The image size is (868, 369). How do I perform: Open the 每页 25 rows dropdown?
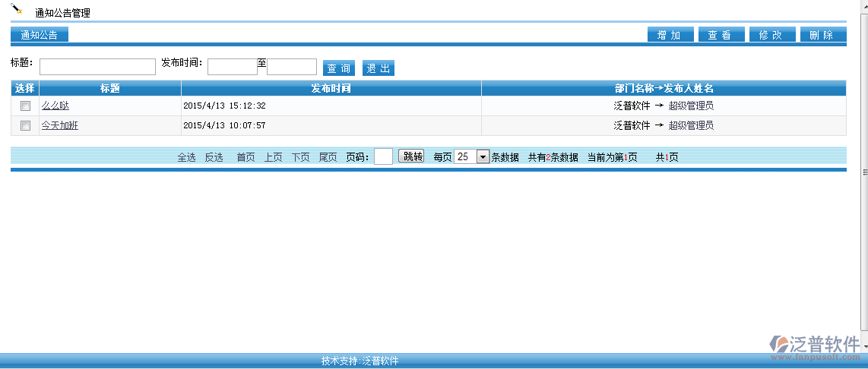(x=472, y=156)
